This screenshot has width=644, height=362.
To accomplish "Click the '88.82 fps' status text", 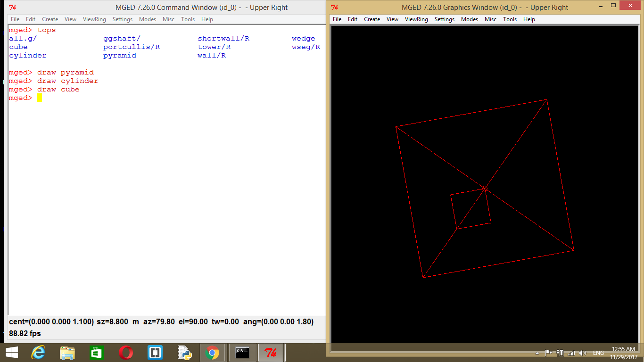I will [x=25, y=333].
